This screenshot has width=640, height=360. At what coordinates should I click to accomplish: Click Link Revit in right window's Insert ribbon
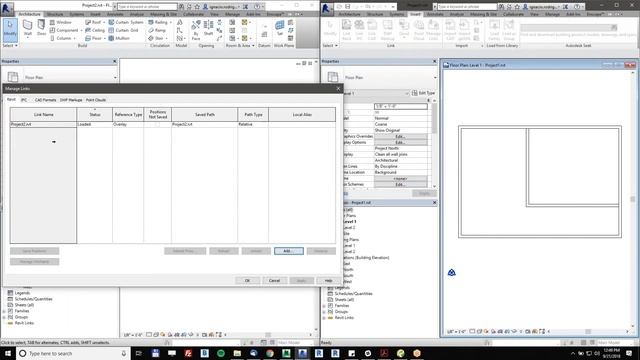(x=346, y=30)
